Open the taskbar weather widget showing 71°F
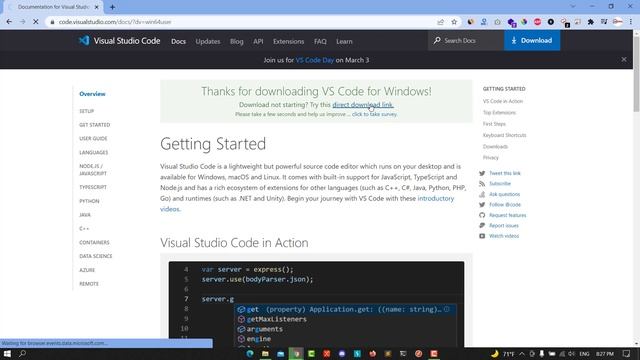This screenshot has width=640, height=360. 502,353
